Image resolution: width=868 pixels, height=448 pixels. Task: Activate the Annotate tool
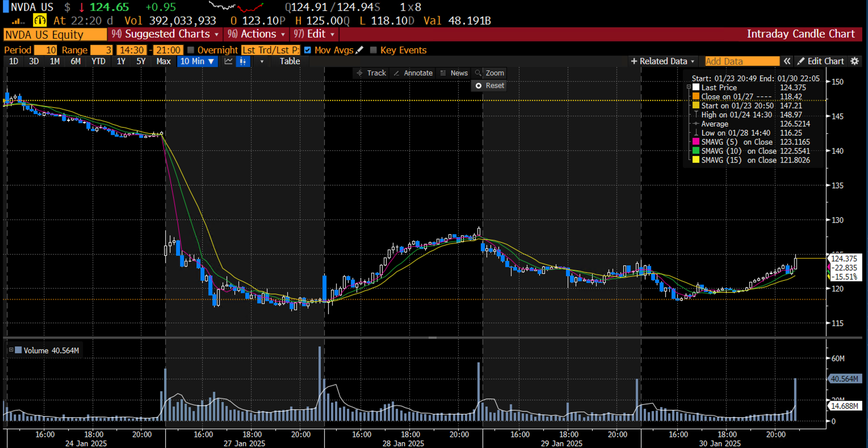tap(413, 73)
